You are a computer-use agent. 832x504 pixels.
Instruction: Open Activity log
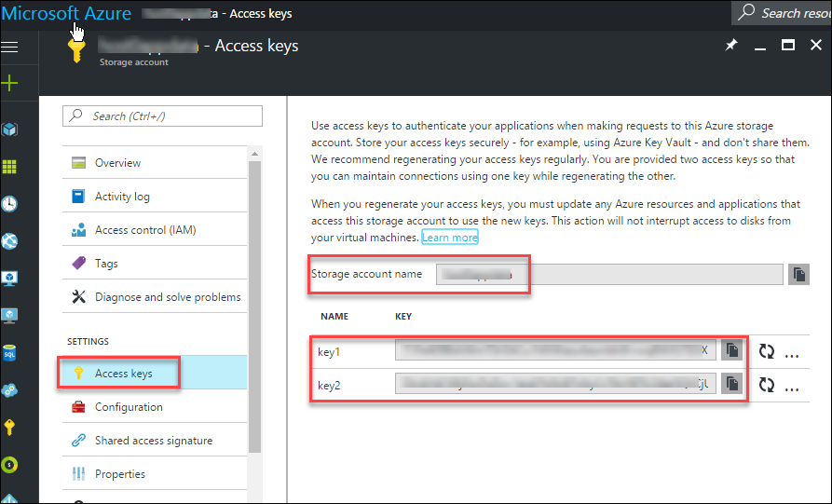155,197
